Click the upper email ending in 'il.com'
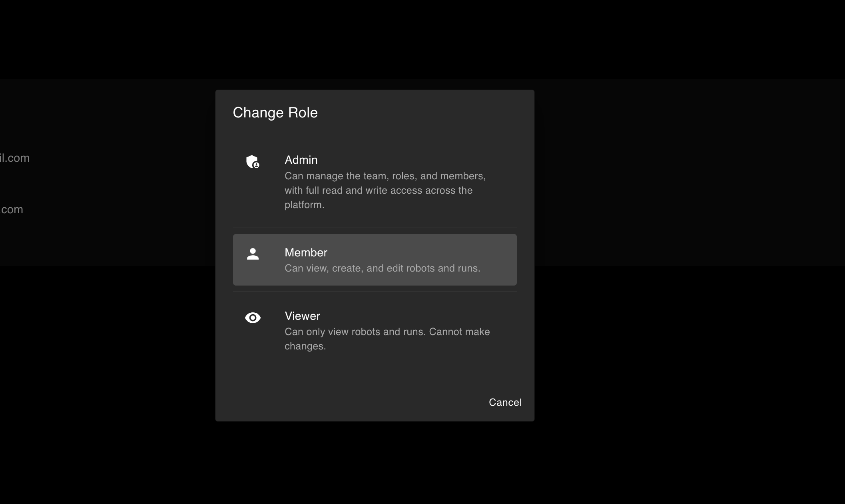The image size is (845, 504). [x=15, y=158]
